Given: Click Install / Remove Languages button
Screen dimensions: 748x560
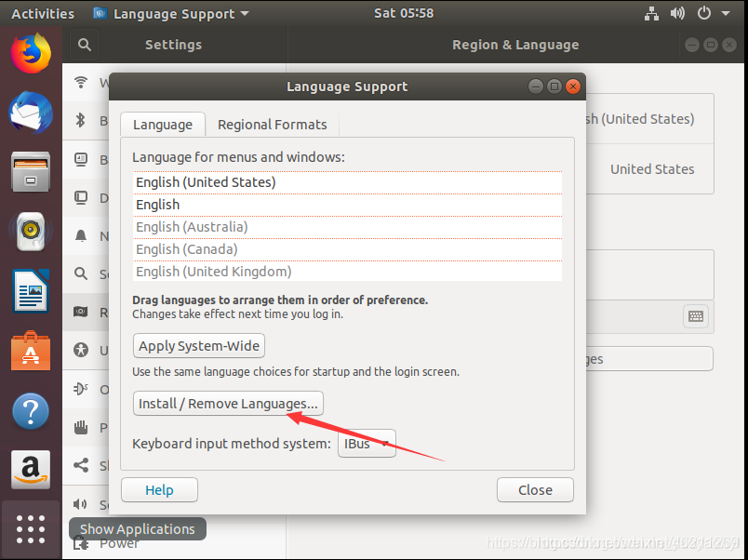Looking at the screenshot, I should tap(228, 404).
